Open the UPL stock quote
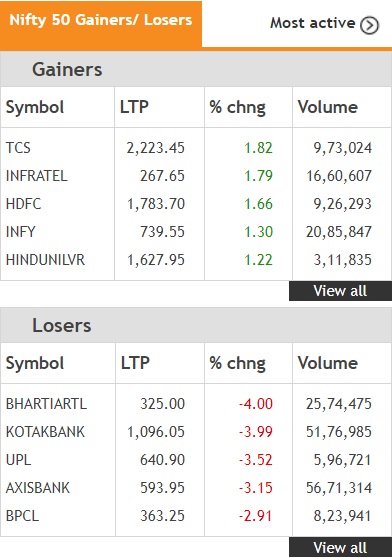392x558 pixels. click(x=18, y=460)
